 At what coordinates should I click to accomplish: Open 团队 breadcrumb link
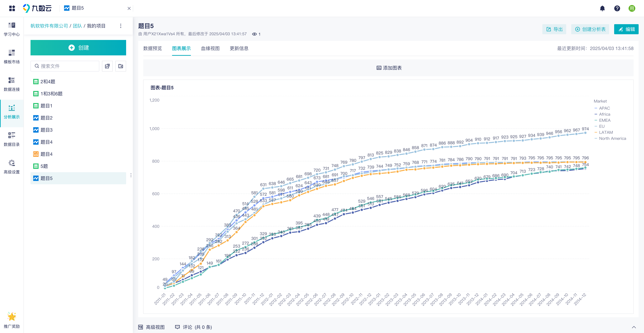(x=77, y=26)
